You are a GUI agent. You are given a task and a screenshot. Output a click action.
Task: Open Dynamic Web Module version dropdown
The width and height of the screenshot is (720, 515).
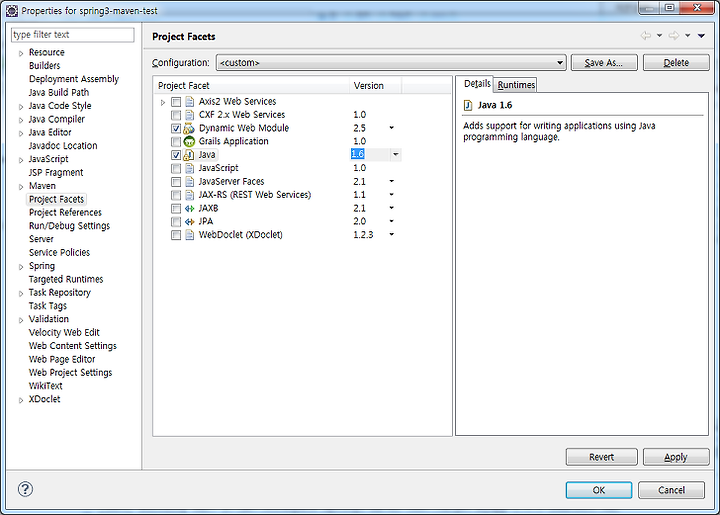(x=392, y=128)
